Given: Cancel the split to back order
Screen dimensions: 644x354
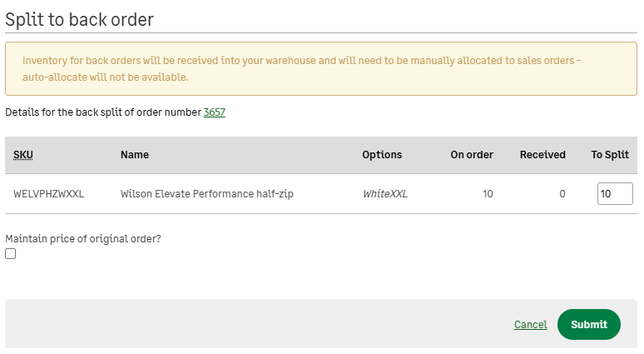Looking at the screenshot, I should point(530,324).
